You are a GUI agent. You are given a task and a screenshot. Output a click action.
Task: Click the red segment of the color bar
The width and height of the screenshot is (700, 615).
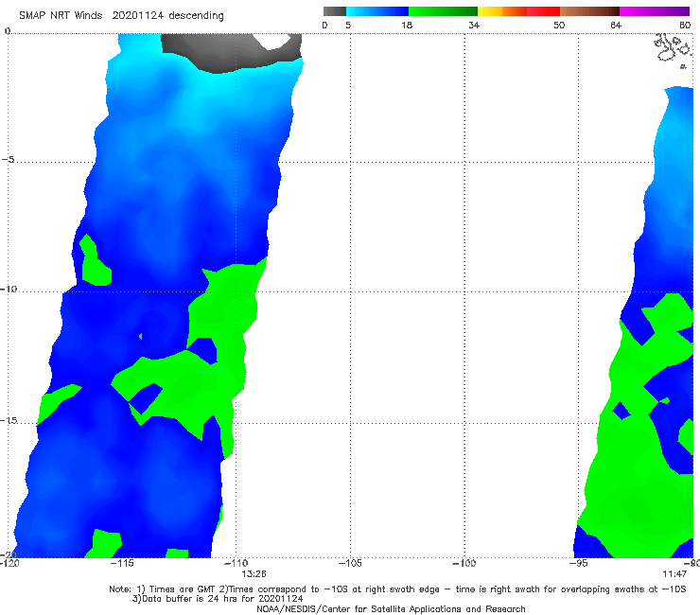click(543, 11)
